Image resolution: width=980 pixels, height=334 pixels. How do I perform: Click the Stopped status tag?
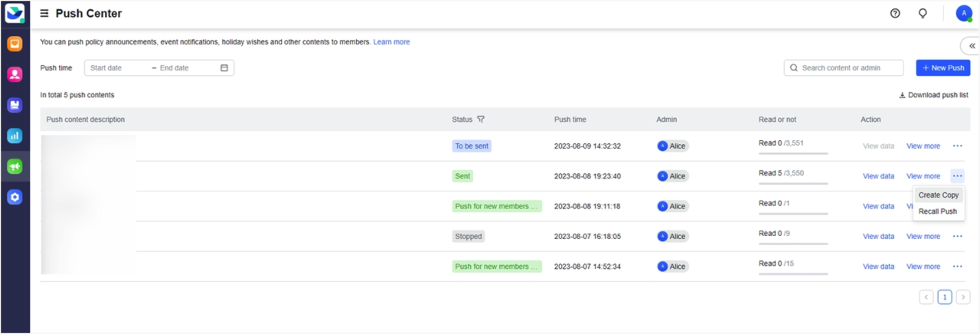(469, 237)
